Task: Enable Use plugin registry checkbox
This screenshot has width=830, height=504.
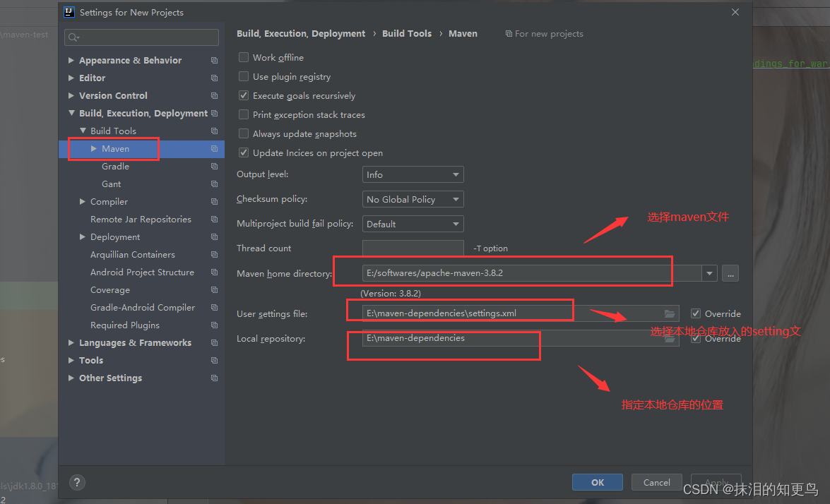Action: click(244, 76)
